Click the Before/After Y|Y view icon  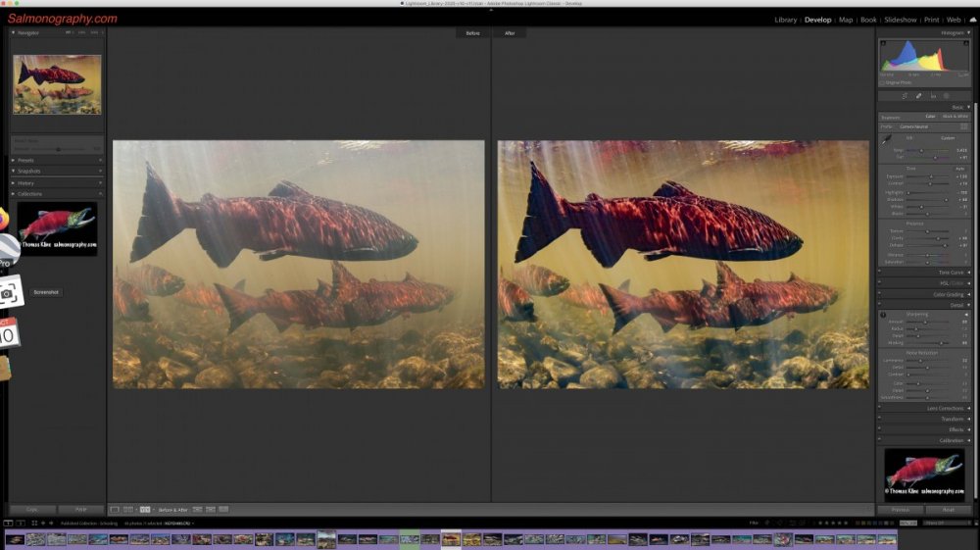(x=145, y=510)
